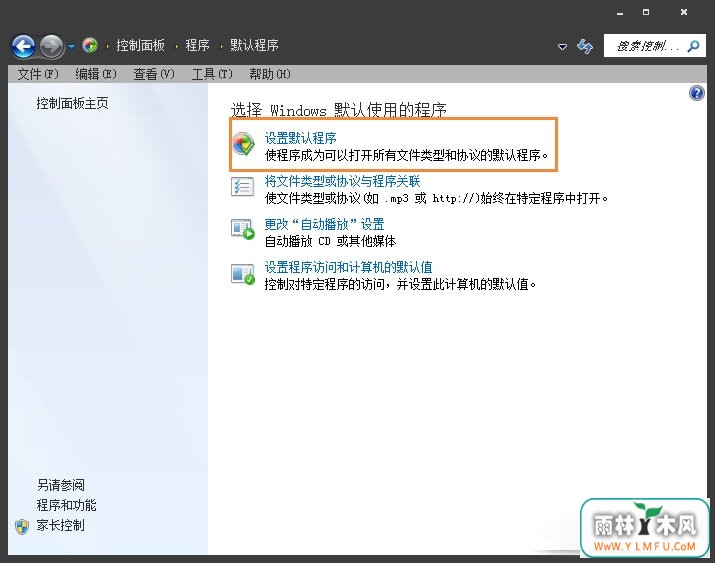Open the 工具(T) menu
Screen dimensions: 715x563
tap(212, 74)
